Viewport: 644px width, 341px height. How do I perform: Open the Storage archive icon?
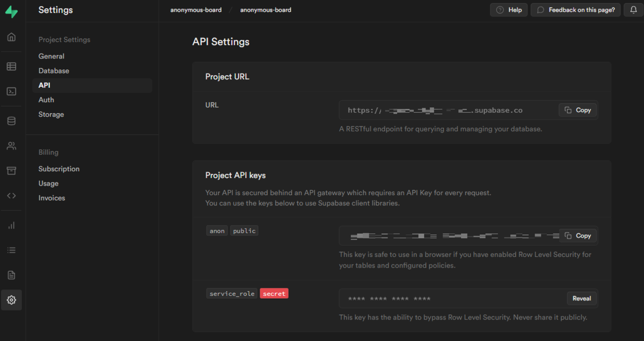(x=11, y=171)
